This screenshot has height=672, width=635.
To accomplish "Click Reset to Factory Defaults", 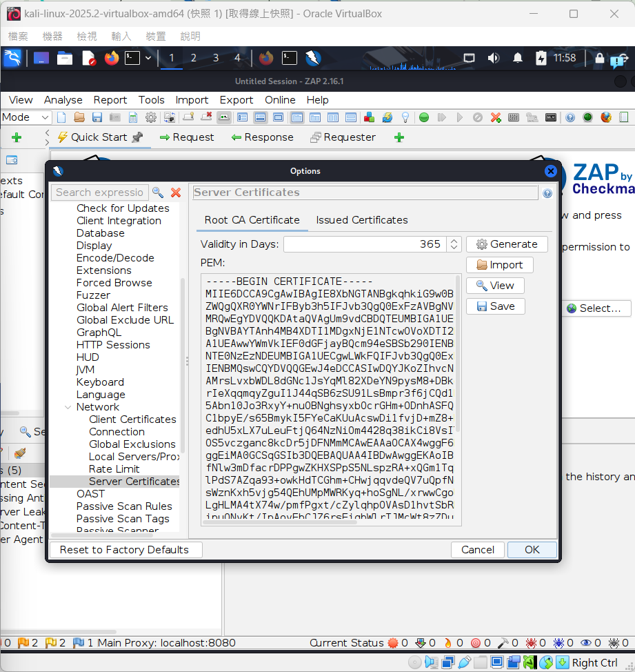I will coord(126,550).
